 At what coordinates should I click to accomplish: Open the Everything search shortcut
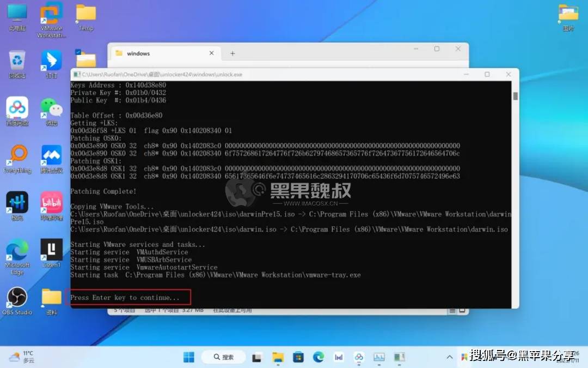17,159
